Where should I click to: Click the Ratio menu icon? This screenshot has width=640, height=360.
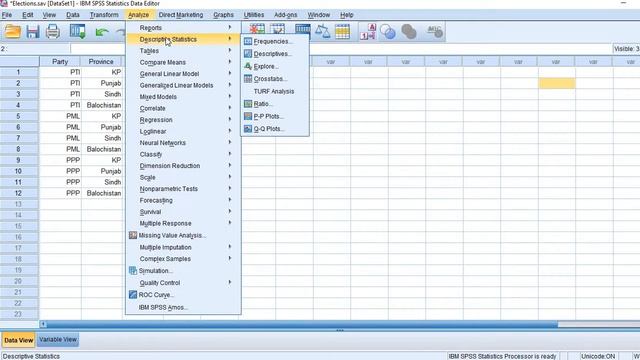(x=248, y=104)
